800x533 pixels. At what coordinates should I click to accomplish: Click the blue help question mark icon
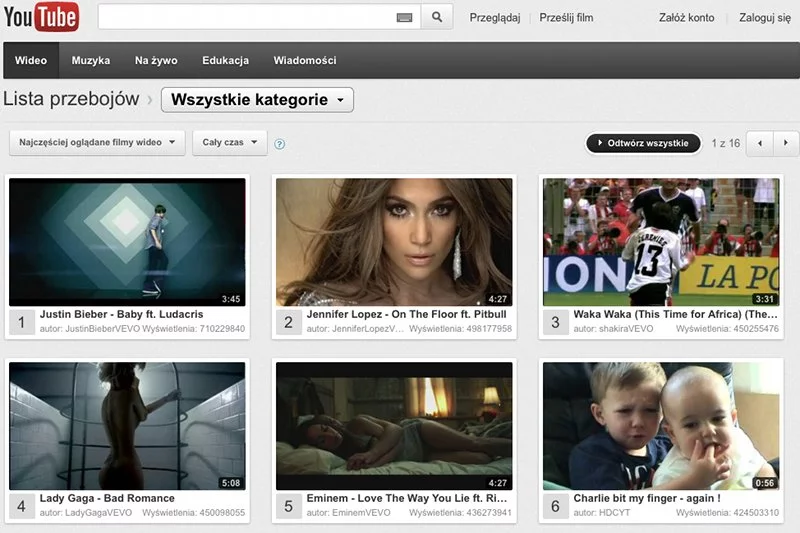[x=280, y=144]
